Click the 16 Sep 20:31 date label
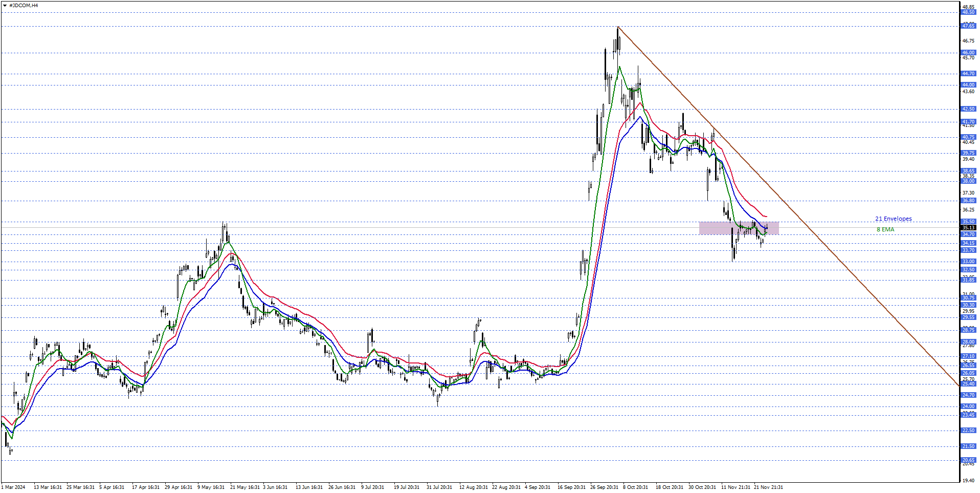 pos(572,487)
